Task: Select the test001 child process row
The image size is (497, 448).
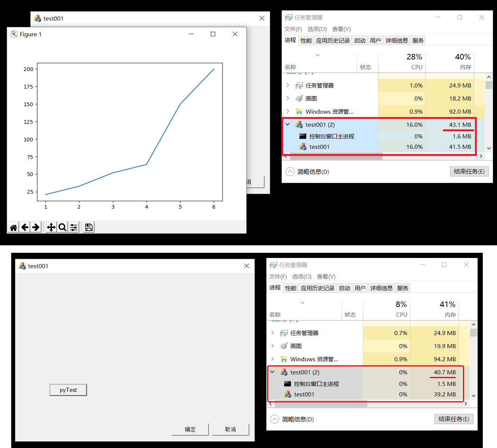Action: coord(319,147)
